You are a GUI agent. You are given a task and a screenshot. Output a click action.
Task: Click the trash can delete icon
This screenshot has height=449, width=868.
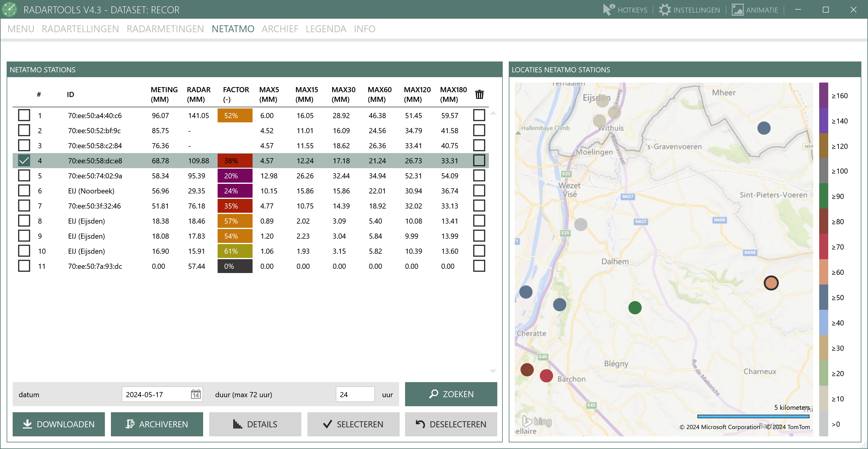pos(479,94)
